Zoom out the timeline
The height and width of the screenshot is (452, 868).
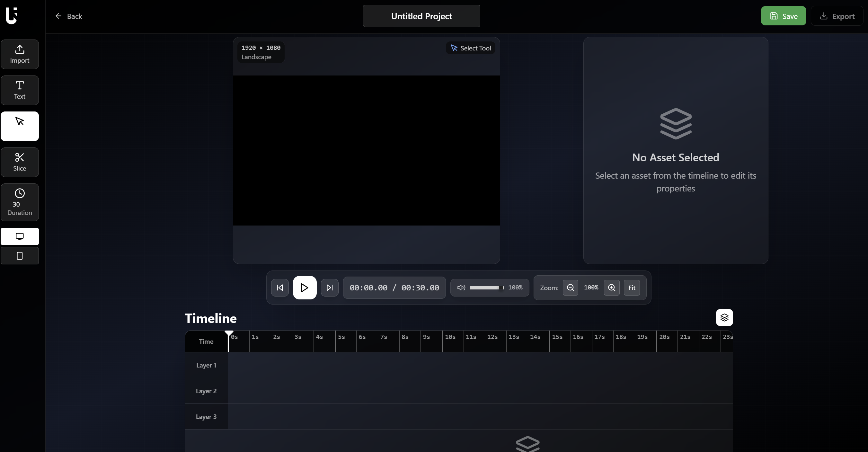coord(571,288)
